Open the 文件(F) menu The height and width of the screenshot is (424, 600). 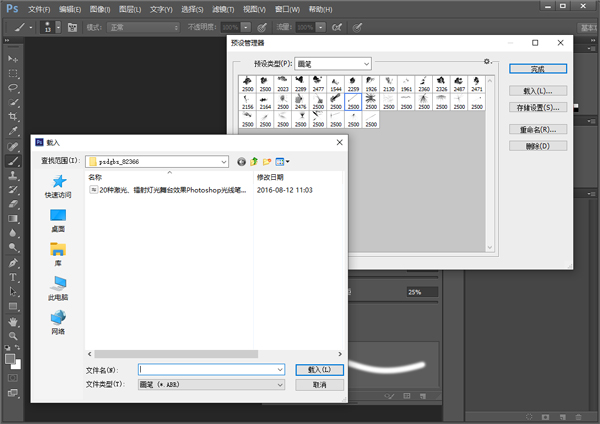[38, 8]
